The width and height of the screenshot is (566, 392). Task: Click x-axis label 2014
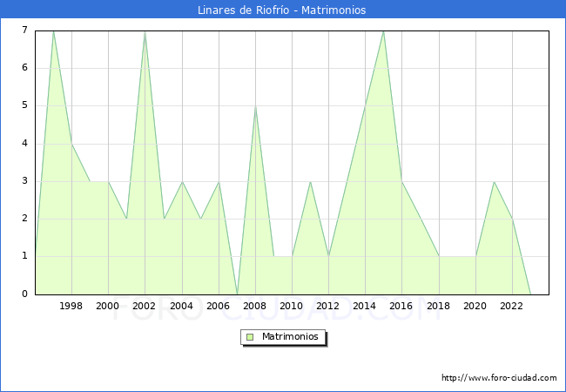(365, 306)
